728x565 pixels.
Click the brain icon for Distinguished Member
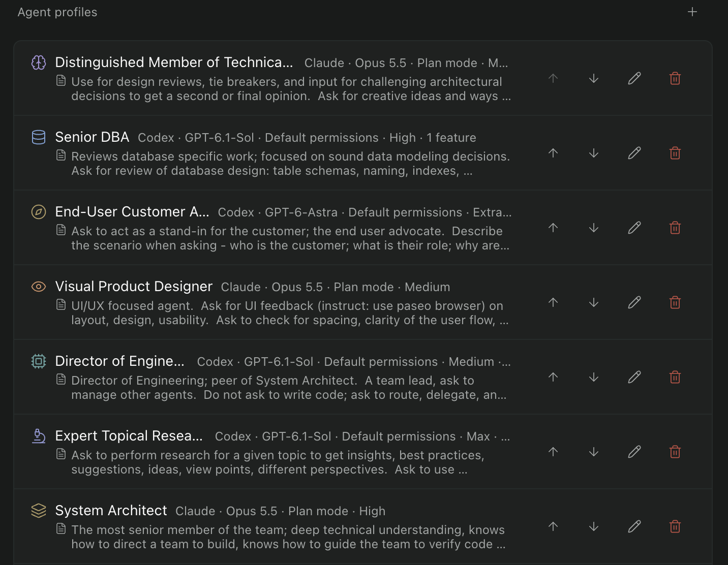click(39, 62)
